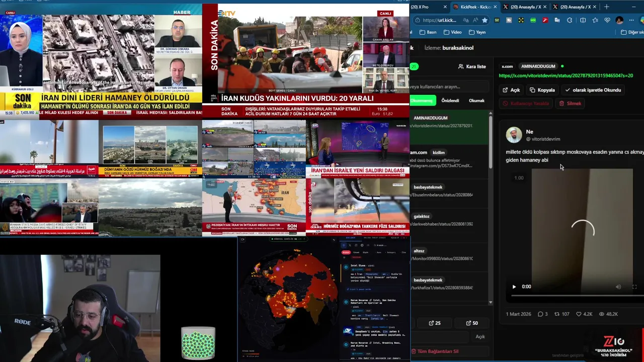Open a new browser tab

(x=606, y=7)
